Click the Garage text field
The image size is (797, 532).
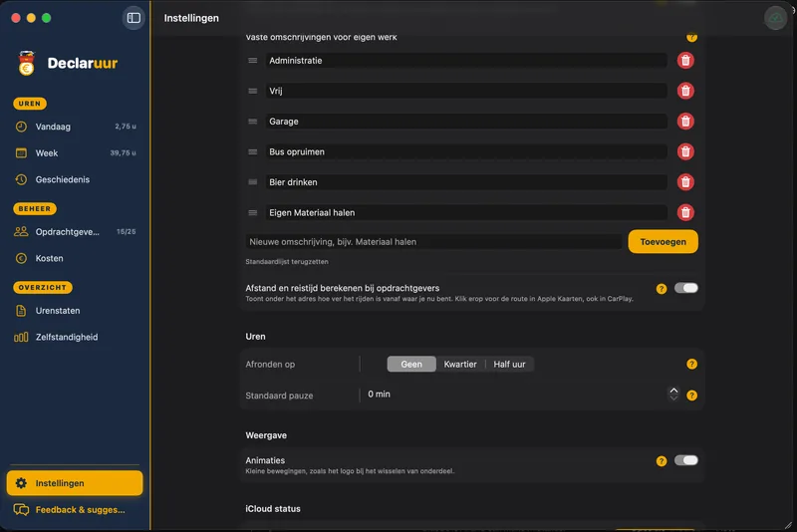(x=466, y=122)
